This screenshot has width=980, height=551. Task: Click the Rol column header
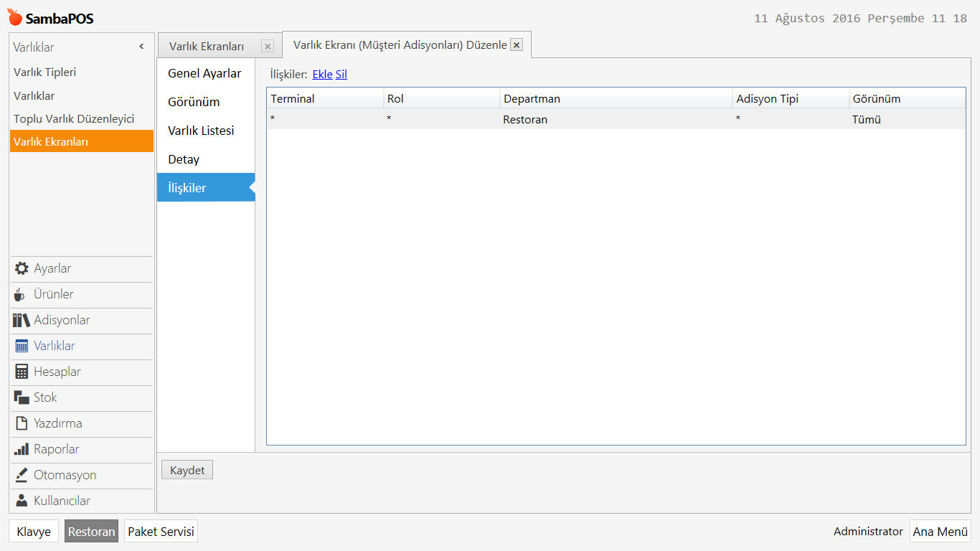pos(442,99)
